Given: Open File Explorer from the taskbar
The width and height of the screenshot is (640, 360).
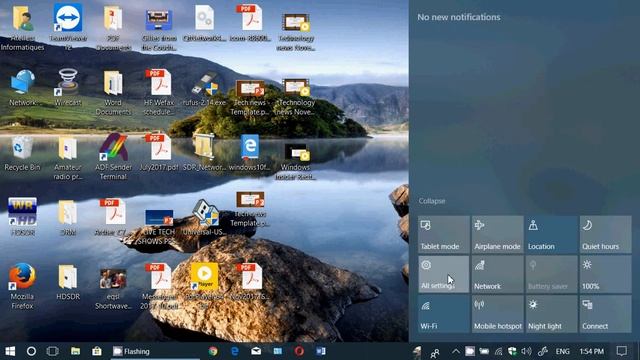Looking at the screenshot, I should 75,351.
